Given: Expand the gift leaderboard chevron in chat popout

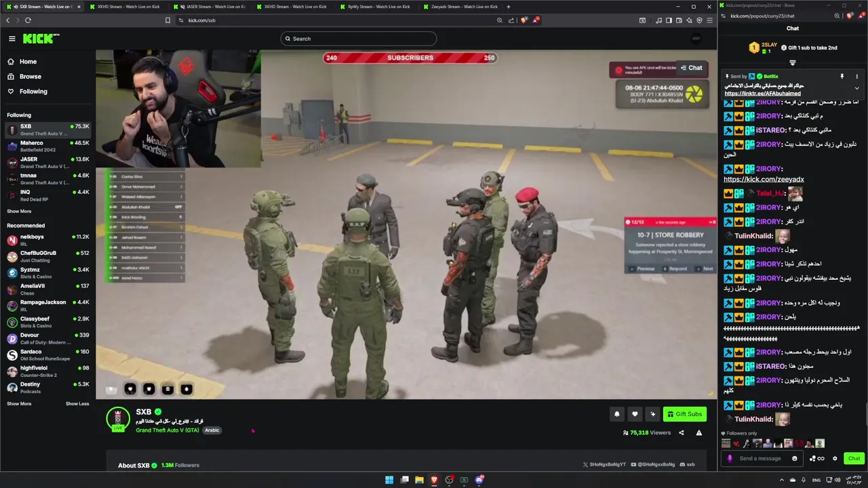Looking at the screenshot, I should [x=792, y=63].
